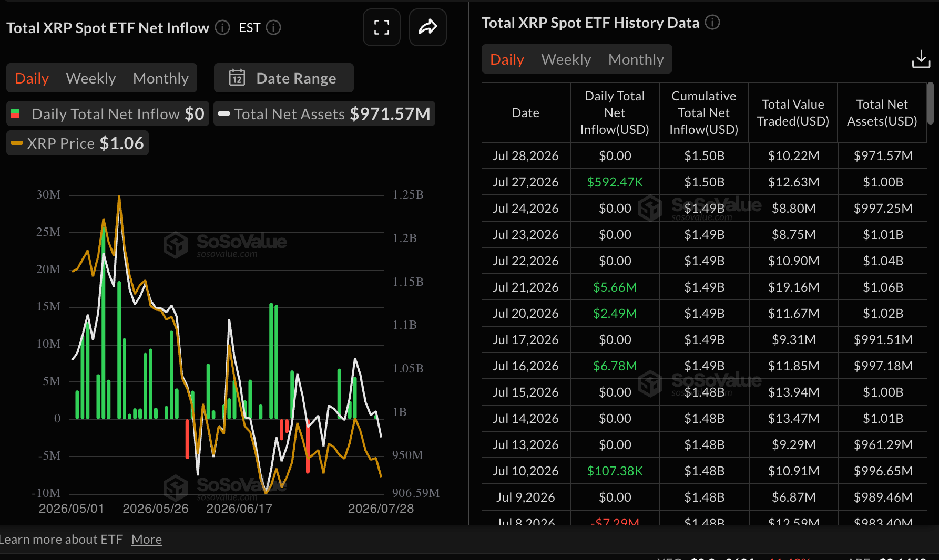
Task: Click the $592.47K inflow value
Action: click(x=615, y=182)
